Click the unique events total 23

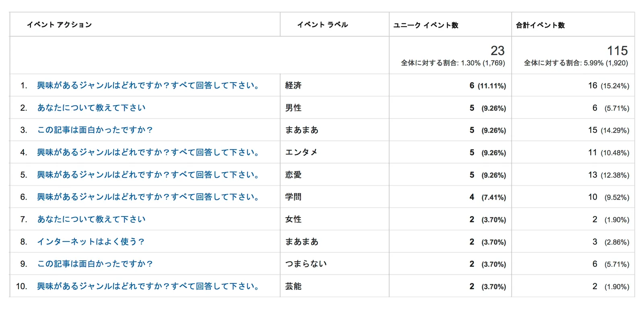(x=497, y=51)
